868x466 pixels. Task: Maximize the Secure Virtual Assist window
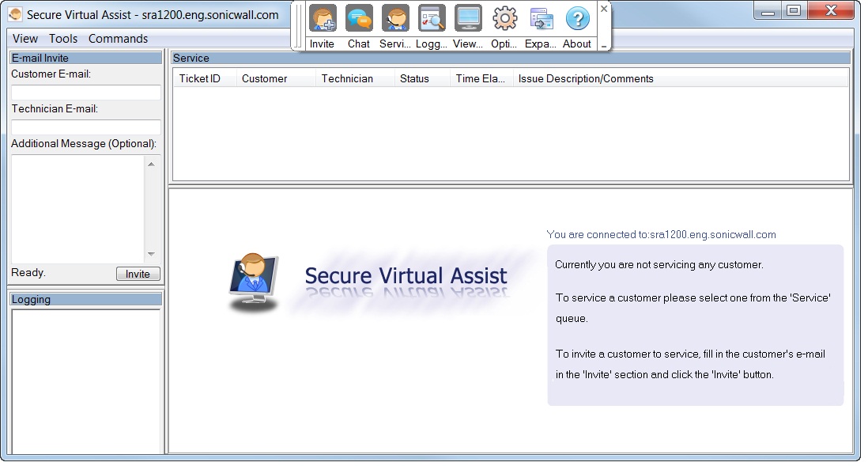794,11
